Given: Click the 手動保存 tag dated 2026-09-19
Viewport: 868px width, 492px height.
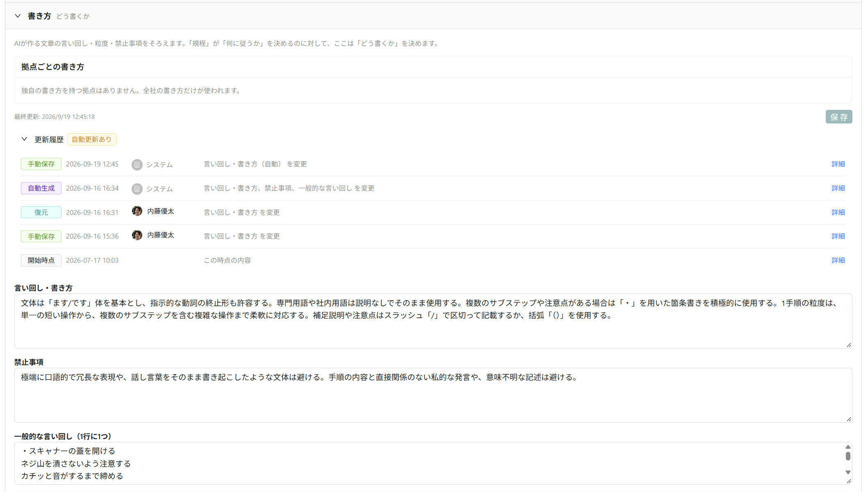Looking at the screenshot, I should point(41,164).
